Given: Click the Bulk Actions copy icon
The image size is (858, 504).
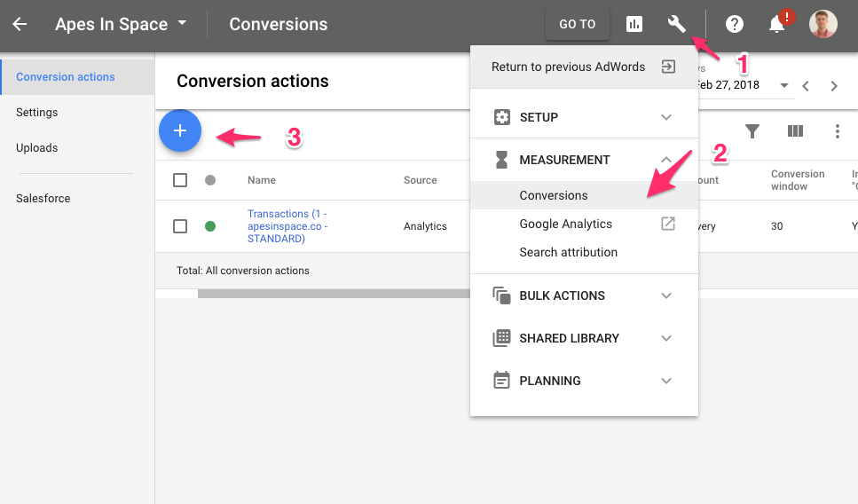Looking at the screenshot, I should coord(502,295).
